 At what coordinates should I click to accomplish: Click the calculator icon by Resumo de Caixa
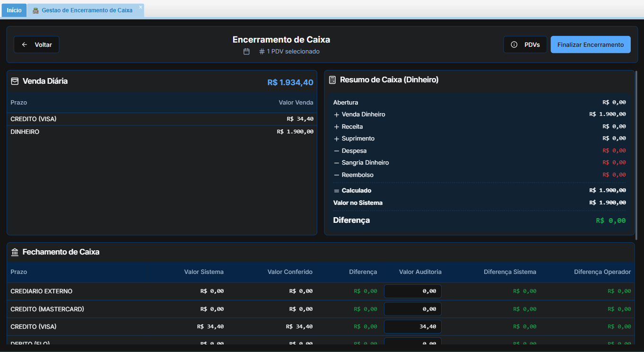click(x=332, y=80)
